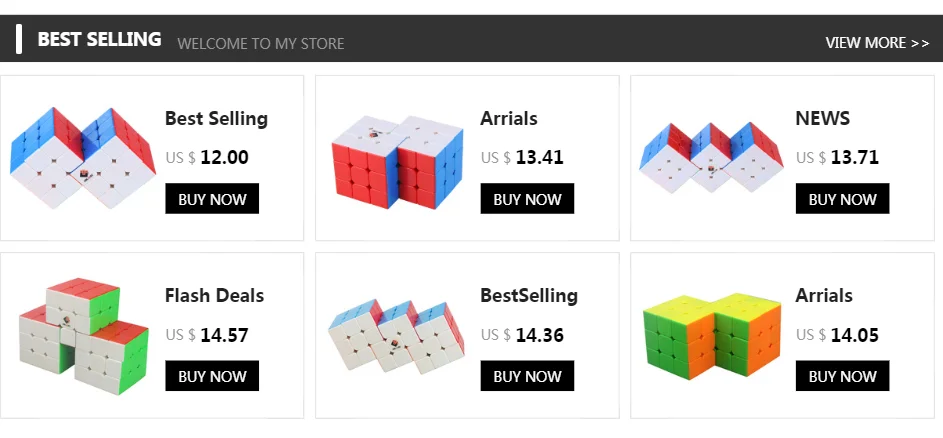Viewport: 943px width, 438px height.
Task: Click the US $14.05 price text
Action: (837, 335)
